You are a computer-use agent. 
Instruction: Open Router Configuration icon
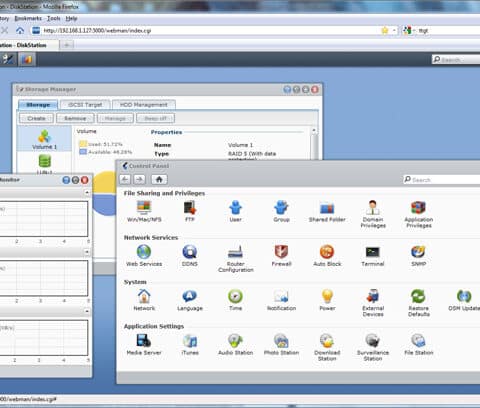click(x=236, y=258)
